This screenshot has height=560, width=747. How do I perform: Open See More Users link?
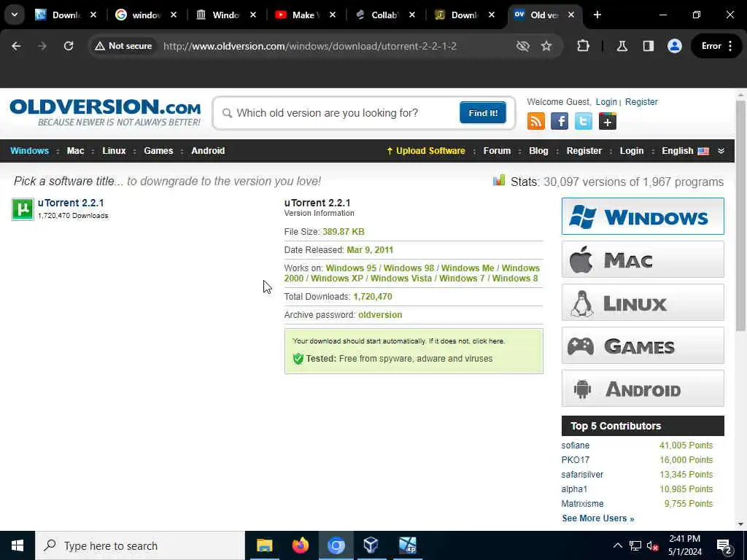[x=598, y=518]
